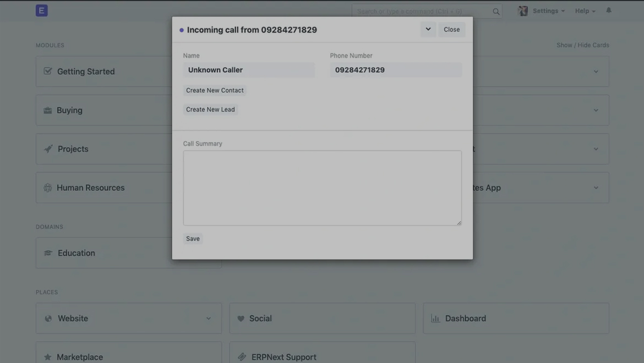Save the call summary

click(193, 239)
